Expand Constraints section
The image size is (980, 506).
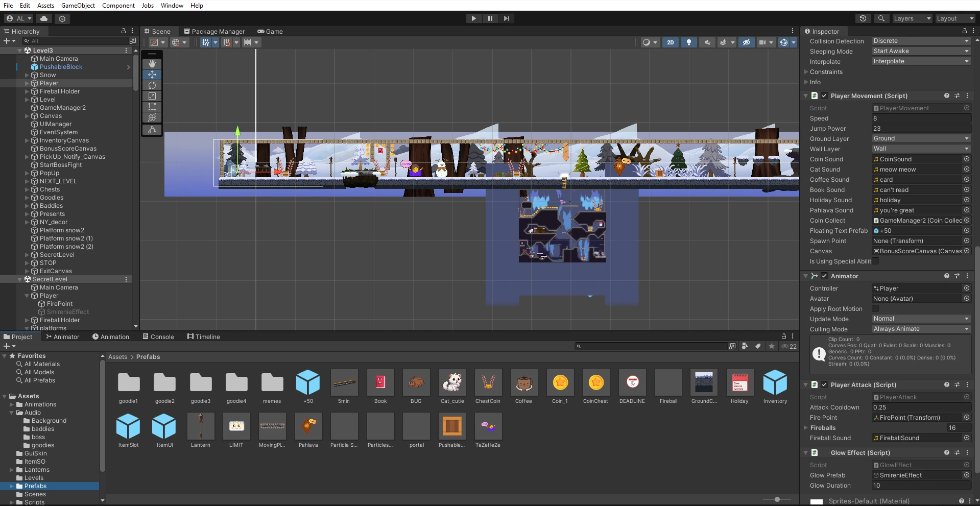806,72
